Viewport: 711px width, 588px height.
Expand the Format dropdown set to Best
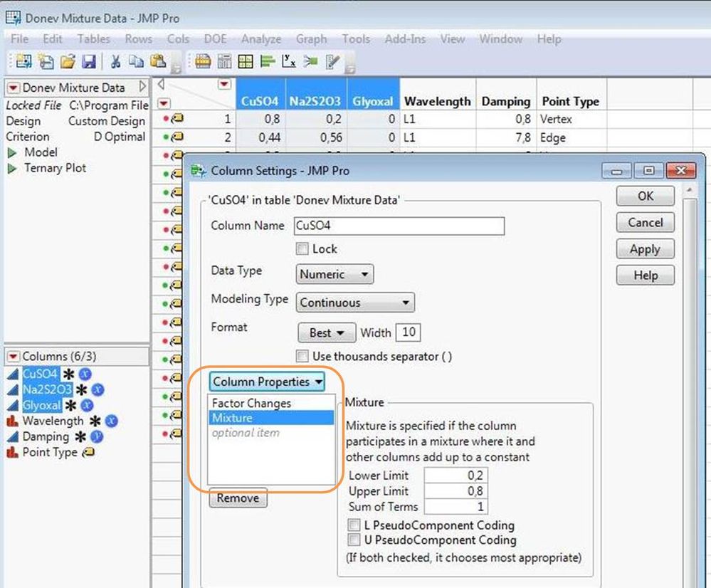(326, 332)
